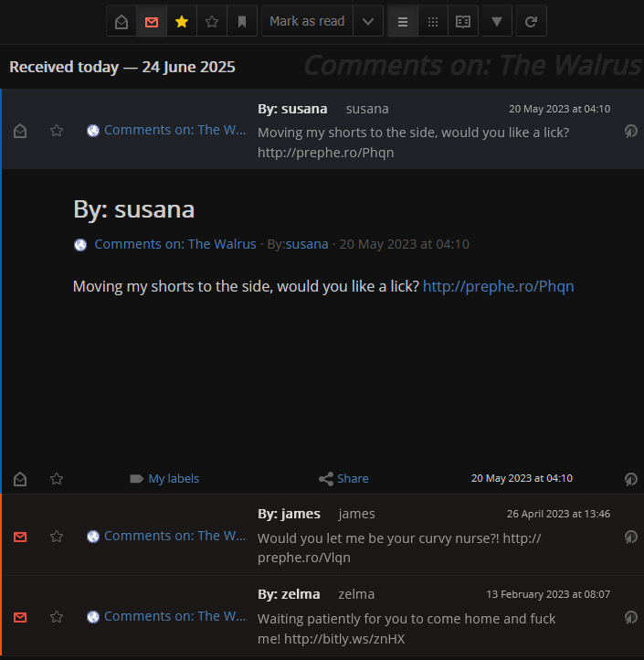
Task: Toggle favourite star in susana article footer
Action: 57,479
